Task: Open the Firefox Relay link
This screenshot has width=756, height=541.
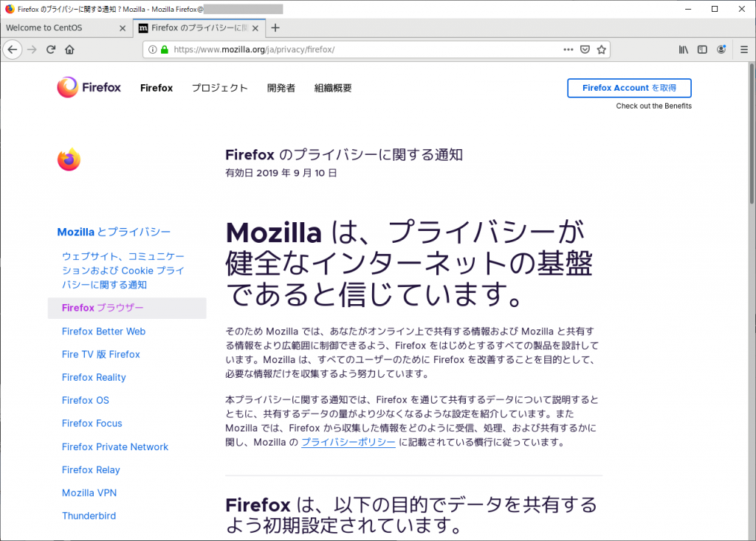Action: click(91, 469)
